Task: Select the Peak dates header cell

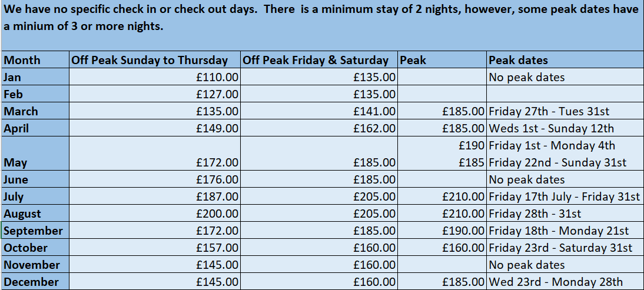Action: 564,60
